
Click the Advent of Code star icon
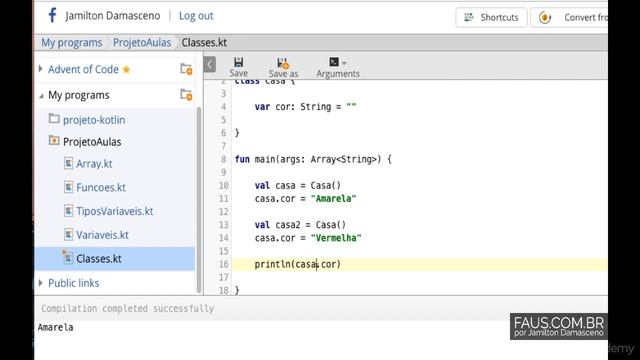127,69
